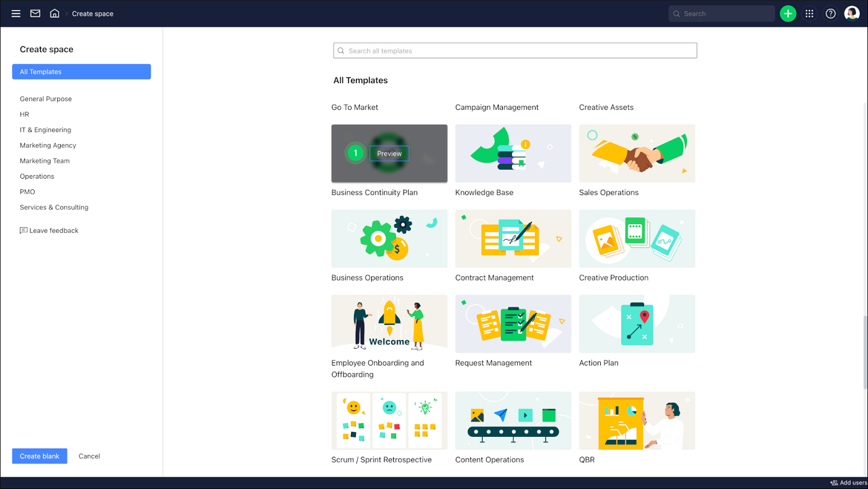The image size is (868, 489).
Task: Open the Content Operations template thumbnail
Action: (513, 420)
